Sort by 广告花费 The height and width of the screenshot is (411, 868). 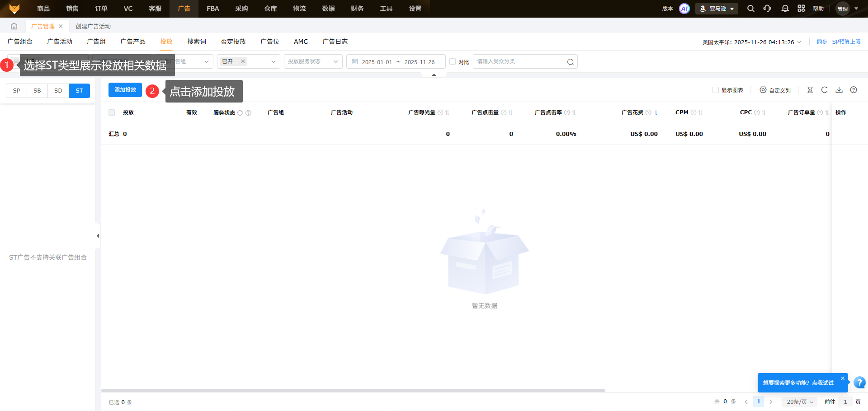[656, 112]
